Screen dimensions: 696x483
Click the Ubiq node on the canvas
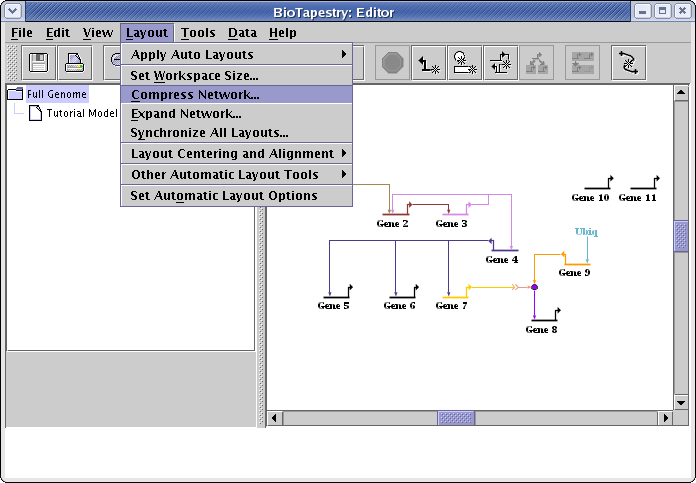point(586,232)
